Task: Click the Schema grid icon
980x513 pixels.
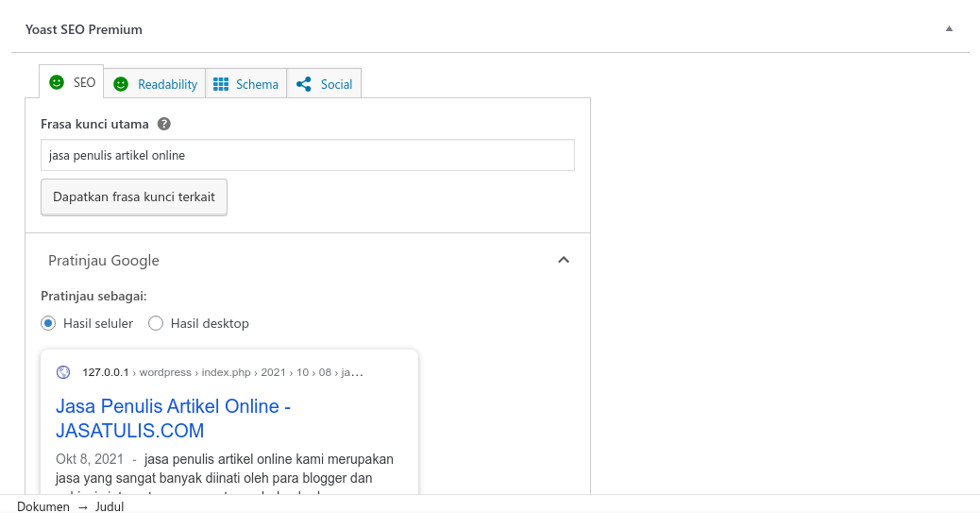Action: [221, 84]
